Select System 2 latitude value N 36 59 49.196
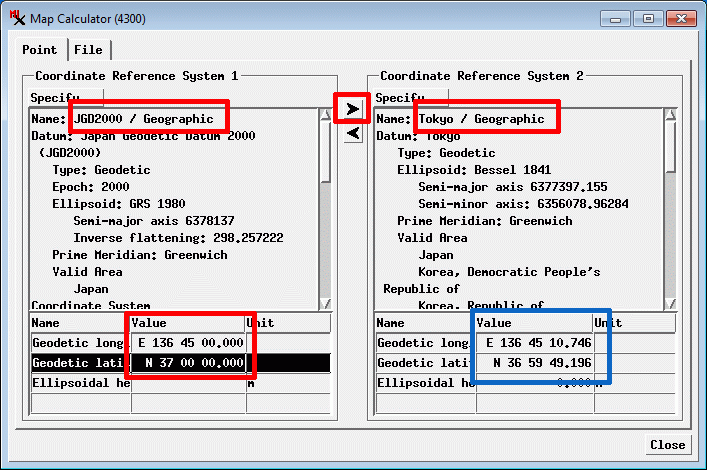 tap(535, 363)
